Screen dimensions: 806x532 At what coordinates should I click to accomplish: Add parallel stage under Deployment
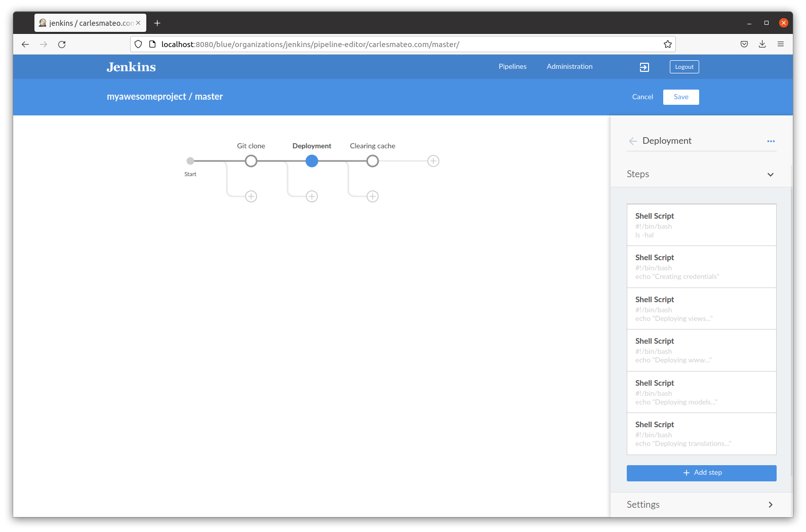312,196
